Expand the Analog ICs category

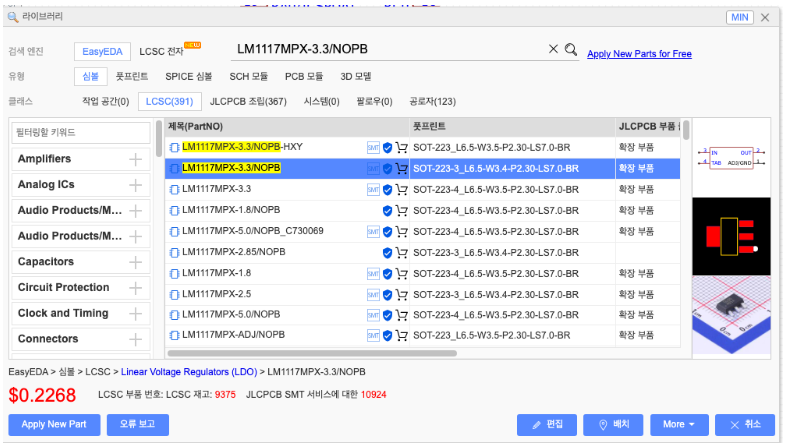[135, 185]
